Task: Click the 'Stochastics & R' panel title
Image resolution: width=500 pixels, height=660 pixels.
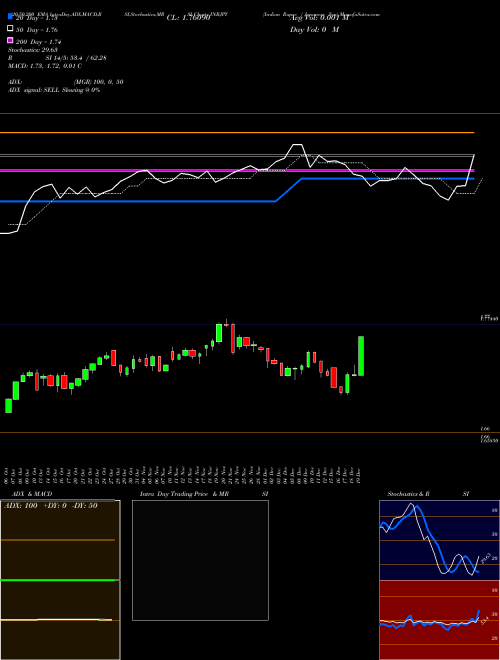Action: pos(409,494)
